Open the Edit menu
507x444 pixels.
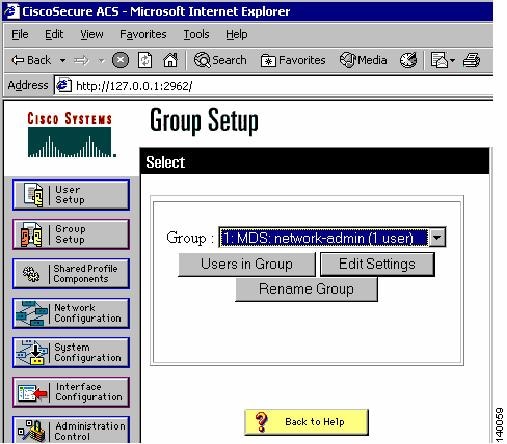tap(54, 34)
